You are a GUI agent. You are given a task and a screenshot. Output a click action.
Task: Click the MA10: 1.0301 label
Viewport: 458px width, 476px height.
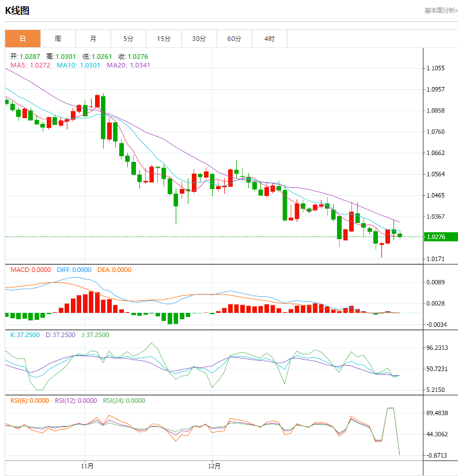point(78,65)
